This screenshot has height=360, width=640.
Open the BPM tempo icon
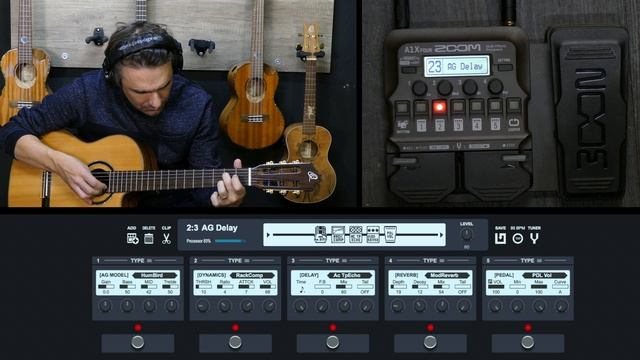tap(518, 238)
